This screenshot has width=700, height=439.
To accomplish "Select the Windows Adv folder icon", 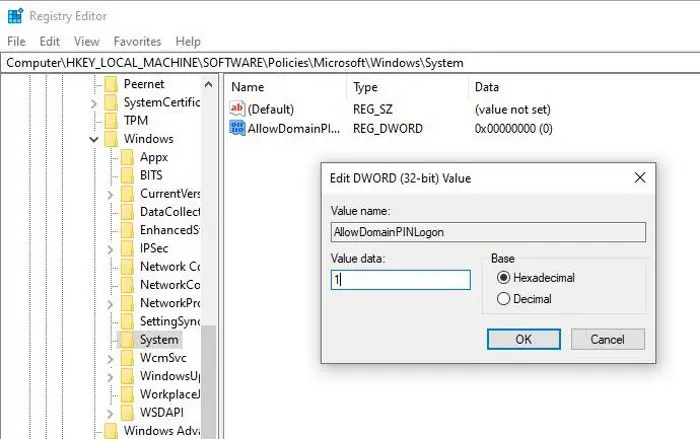I will [x=111, y=431].
